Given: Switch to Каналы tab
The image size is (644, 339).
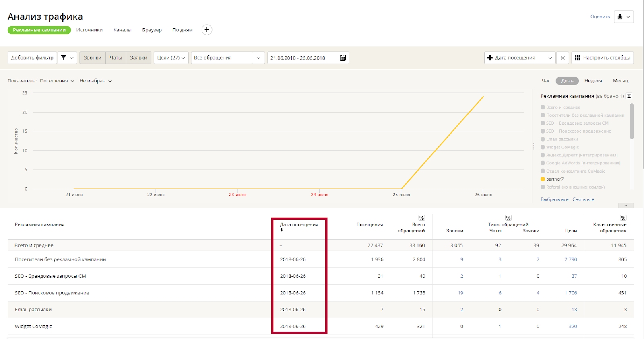Looking at the screenshot, I should (x=122, y=30).
